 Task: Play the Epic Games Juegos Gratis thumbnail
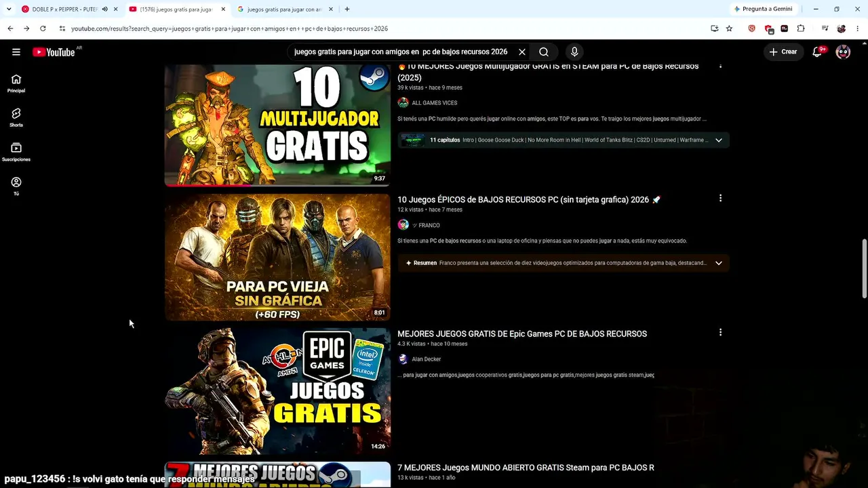pos(277,392)
